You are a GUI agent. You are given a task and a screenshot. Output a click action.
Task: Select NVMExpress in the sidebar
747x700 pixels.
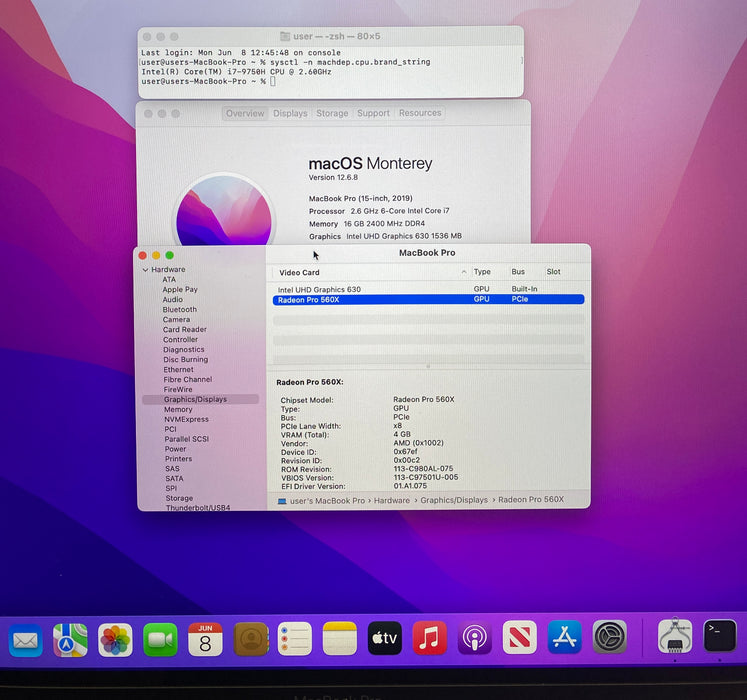pos(187,419)
